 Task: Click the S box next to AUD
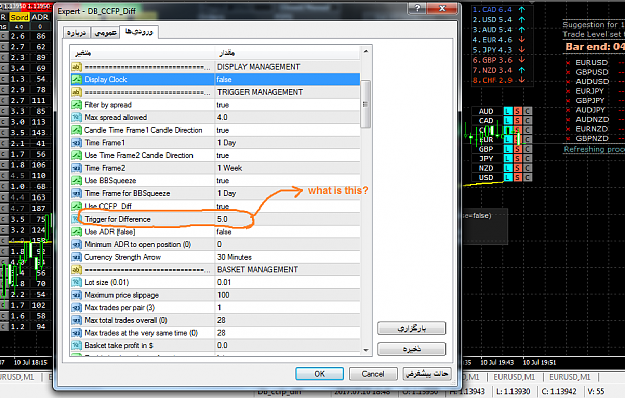pyautogui.click(x=517, y=111)
